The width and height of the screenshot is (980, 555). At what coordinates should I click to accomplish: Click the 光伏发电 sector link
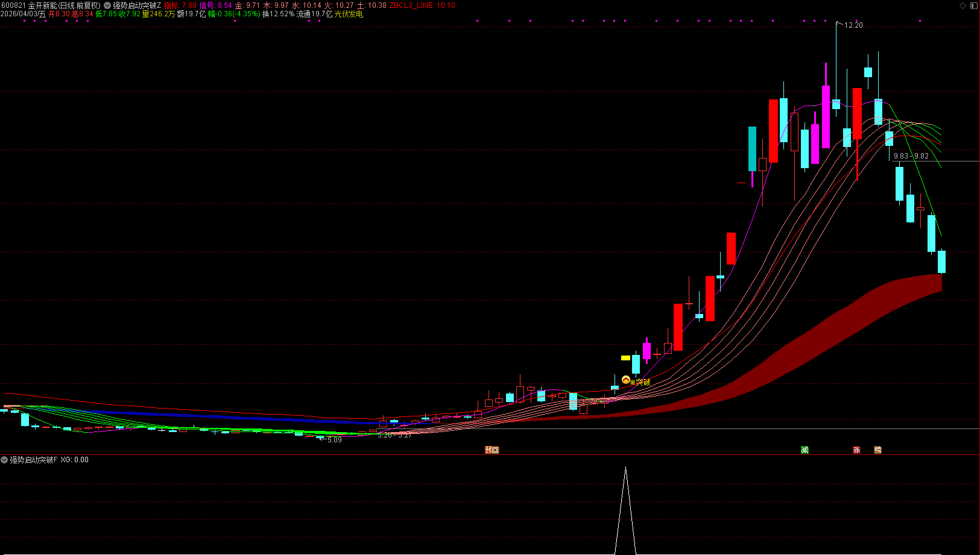click(349, 14)
